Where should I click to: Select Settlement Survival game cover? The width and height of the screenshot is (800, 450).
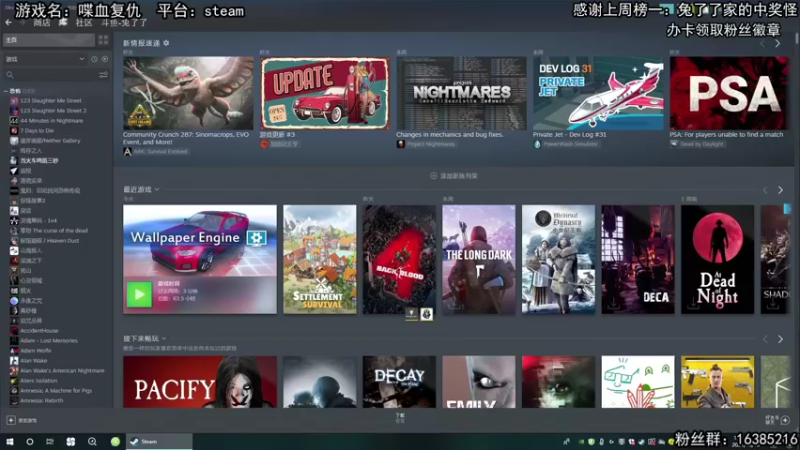320,259
